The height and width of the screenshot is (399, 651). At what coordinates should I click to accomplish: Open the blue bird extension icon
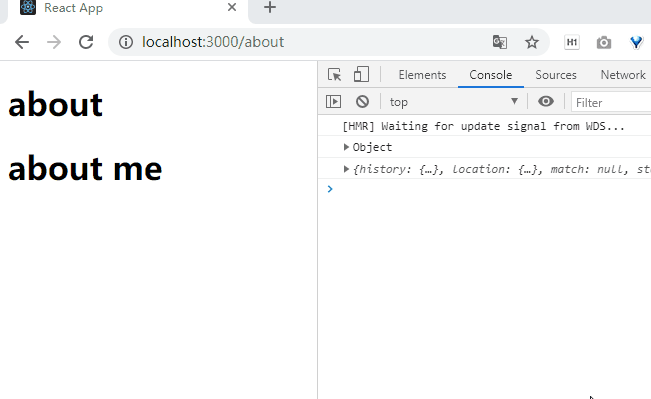(636, 42)
